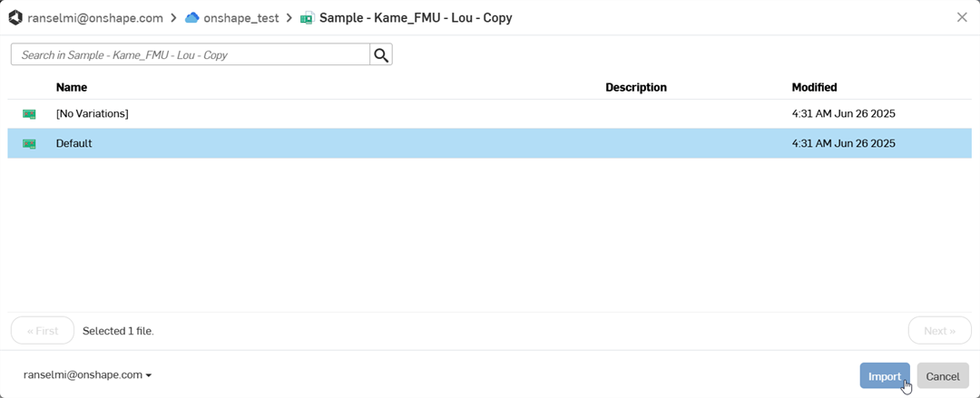Go to the Next page of results
Viewport: 980px width, 398px height.
(939, 331)
